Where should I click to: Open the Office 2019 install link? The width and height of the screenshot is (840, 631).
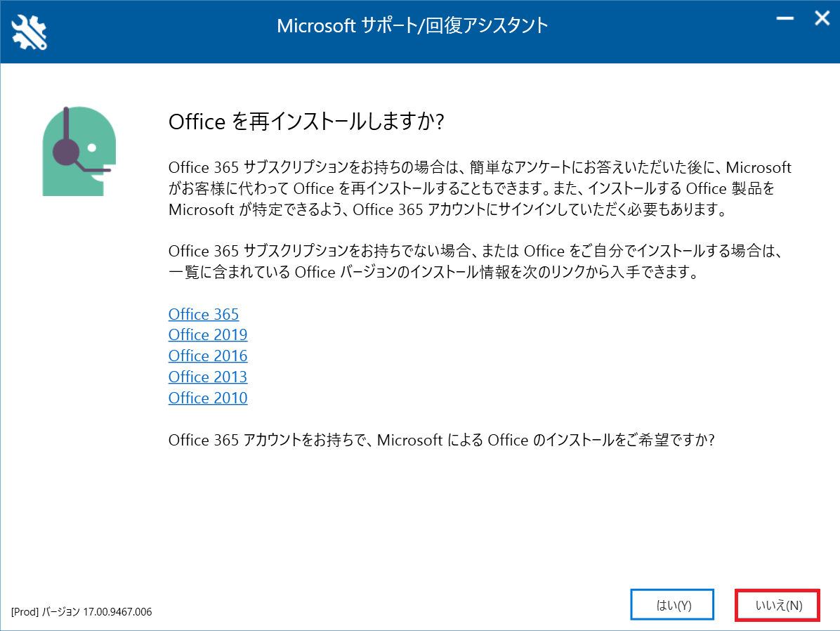click(208, 335)
